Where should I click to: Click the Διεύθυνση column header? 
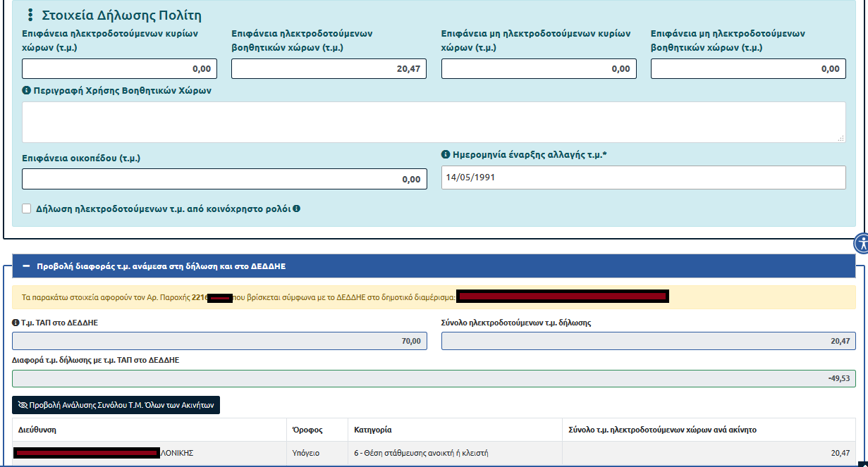37,430
